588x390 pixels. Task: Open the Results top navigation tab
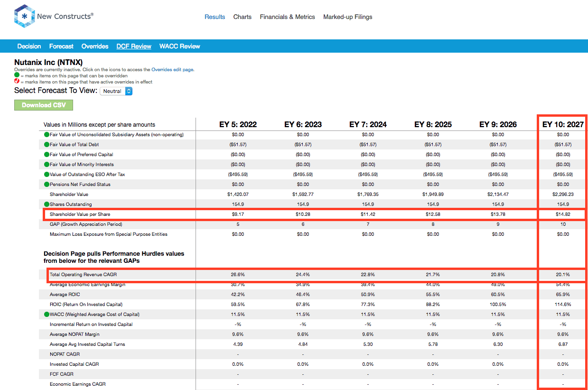click(x=215, y=17)
